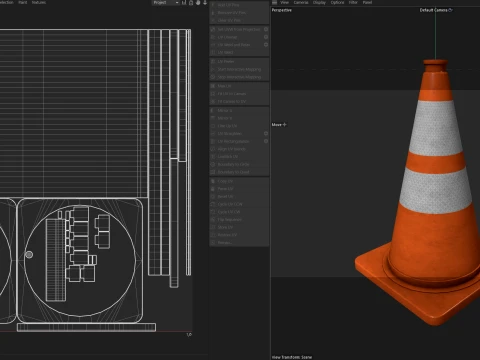Click the Boundary to Quad icon

[213, 172]
